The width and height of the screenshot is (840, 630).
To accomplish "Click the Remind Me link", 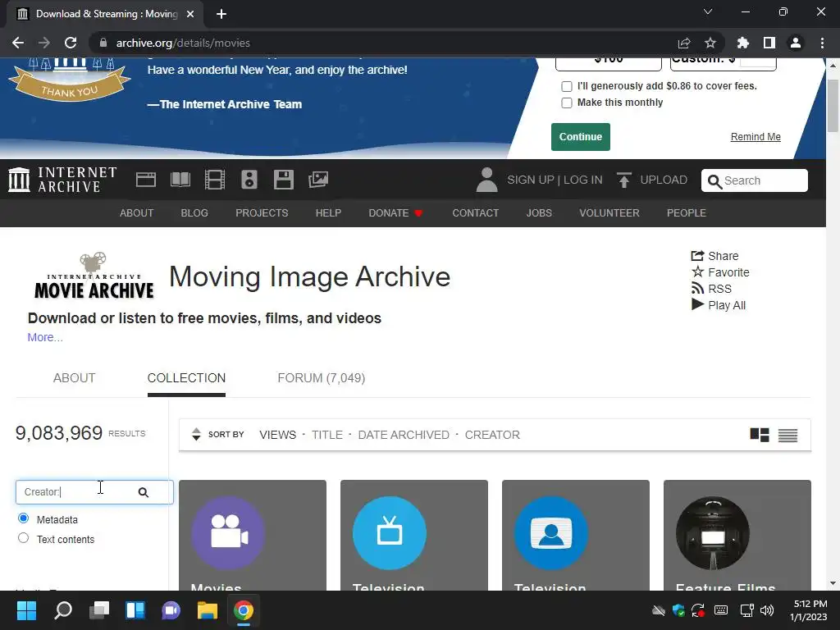I will click(x=756, y=137).
